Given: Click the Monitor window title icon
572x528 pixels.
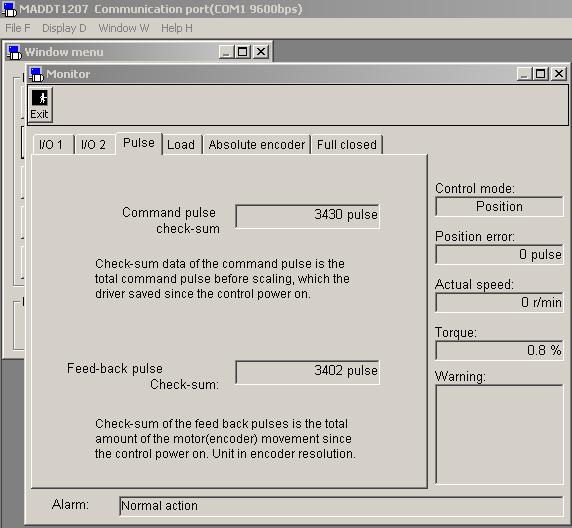Looking at the screenshot, I should (36, 74).
